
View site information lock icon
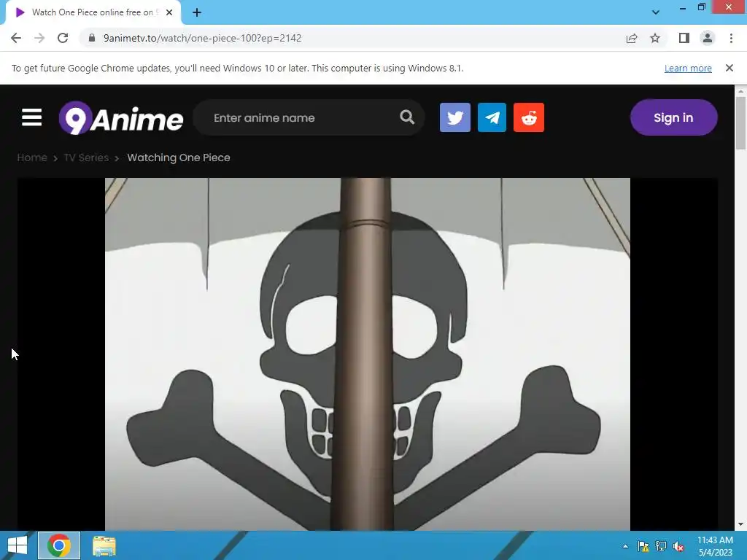coord(92,38)
